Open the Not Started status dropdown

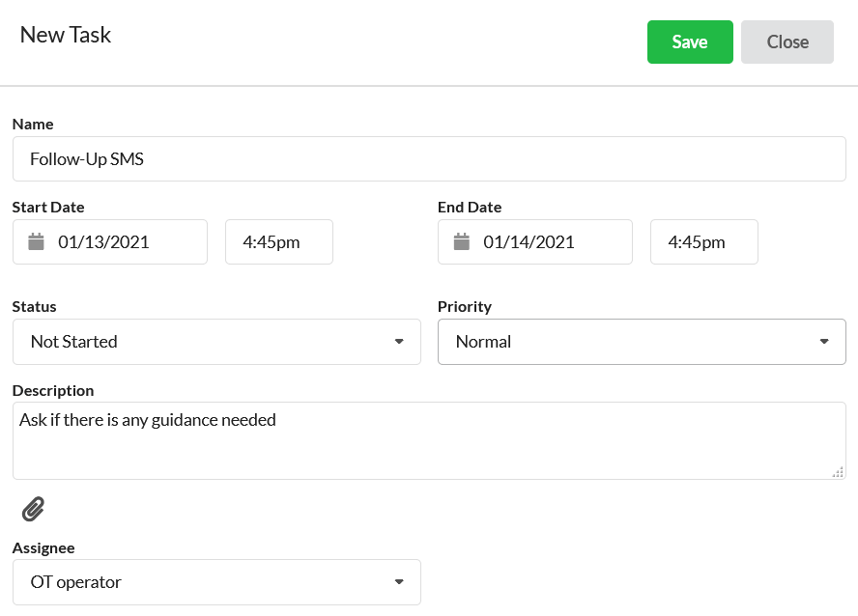coord(216,342)
